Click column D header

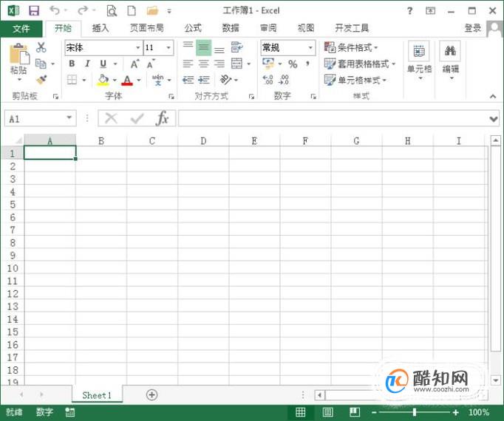click(x=203, y=141)
